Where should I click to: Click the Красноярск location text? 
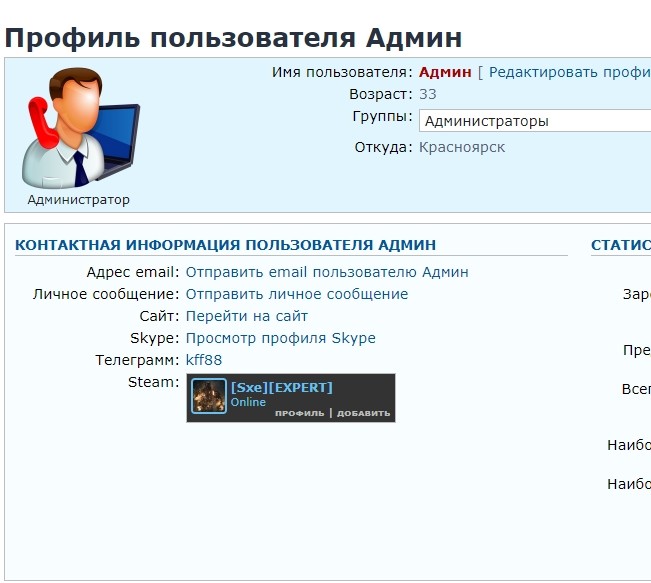[462, 147]
